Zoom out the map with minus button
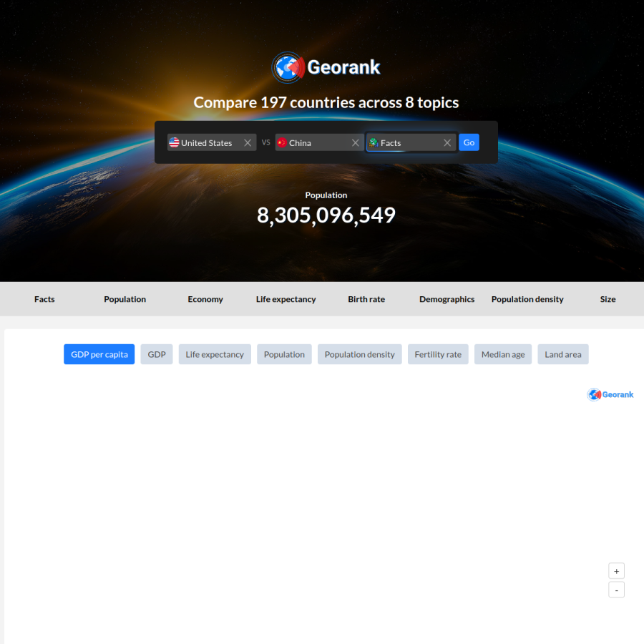The height and width of the screenshot is (644, 644). (617, 590)
